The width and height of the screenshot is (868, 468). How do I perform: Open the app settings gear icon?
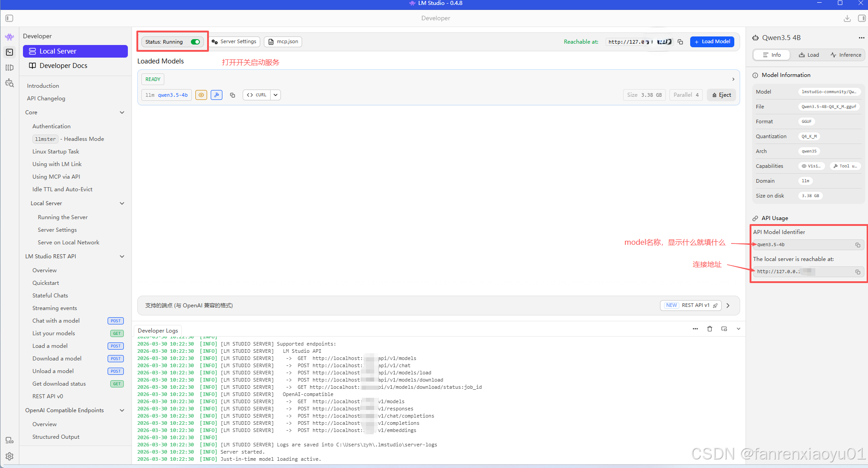(x=9, y=456)
